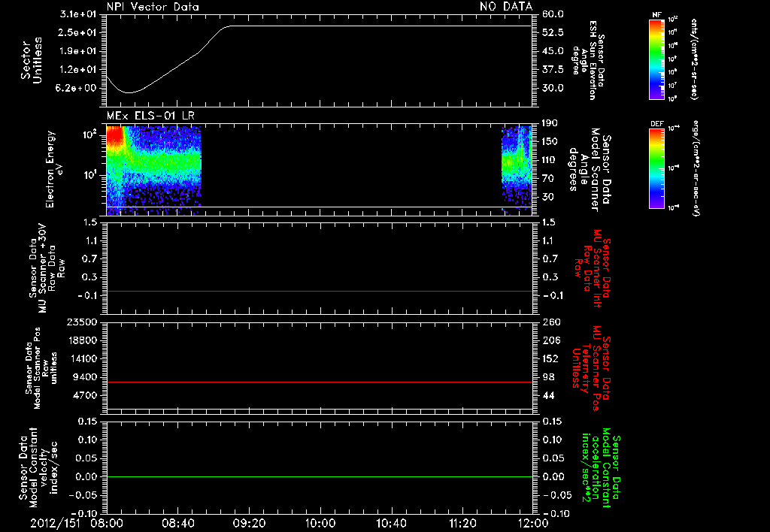Click the 9400 scanner position tick
This screenshot has width=770, height=532.
[85, 377]
